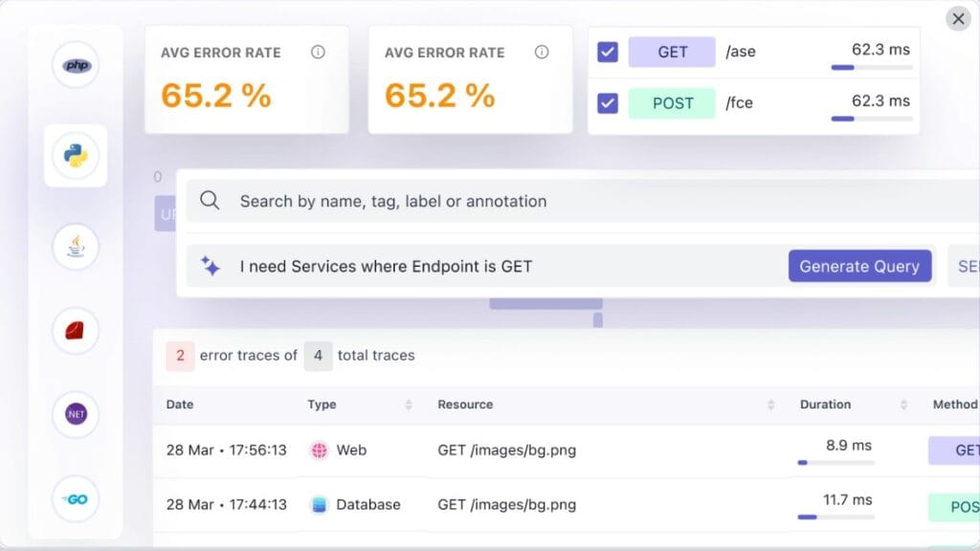The height and width of the screenshot is (551, 980).
Task: Uncheck the GET endpoint checkbox
Action: pos(608,52)
